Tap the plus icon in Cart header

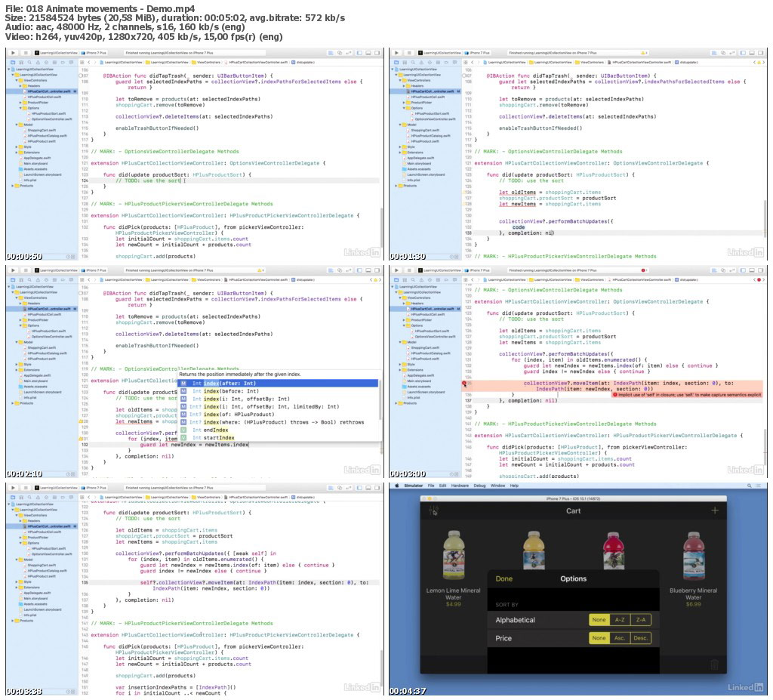pos(714,510)
